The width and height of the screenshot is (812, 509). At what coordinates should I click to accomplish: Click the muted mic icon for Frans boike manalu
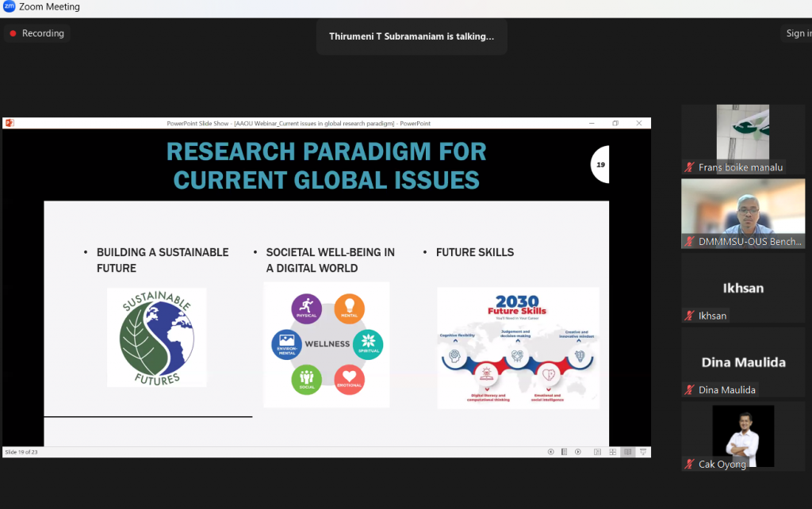(689, 167)
